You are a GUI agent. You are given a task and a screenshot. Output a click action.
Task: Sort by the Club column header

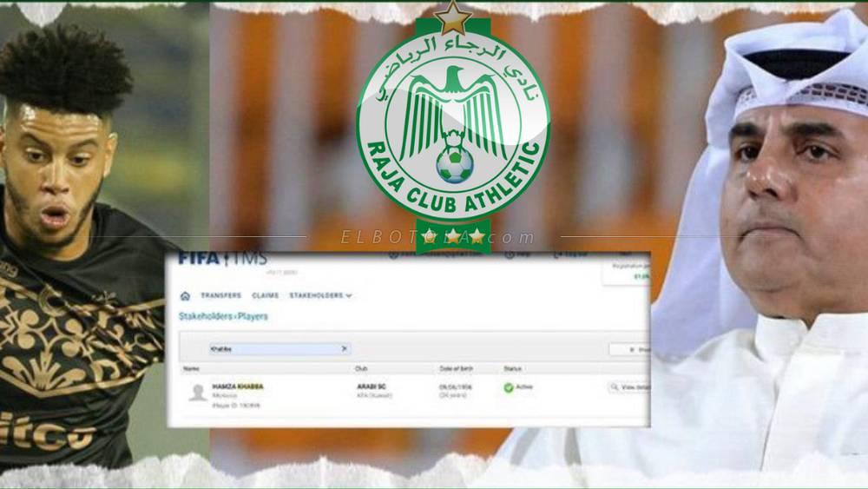(361, 368)
